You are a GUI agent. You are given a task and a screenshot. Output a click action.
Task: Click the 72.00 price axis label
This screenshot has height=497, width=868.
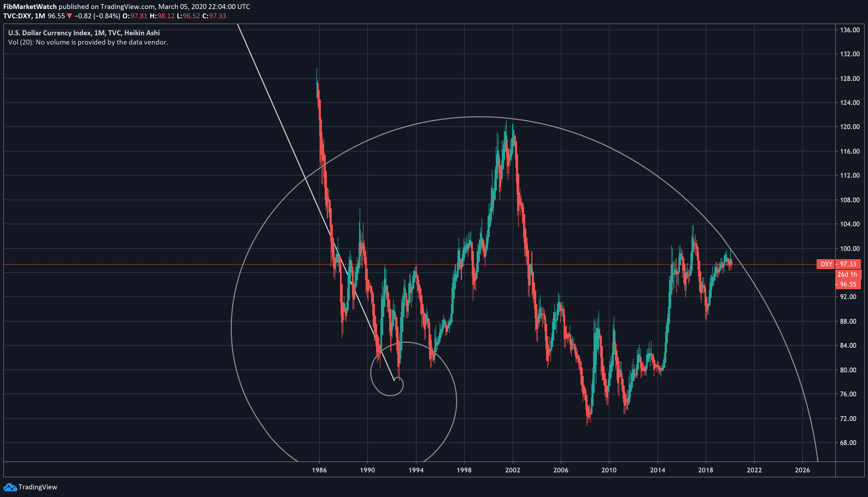[x=848, y=419]
